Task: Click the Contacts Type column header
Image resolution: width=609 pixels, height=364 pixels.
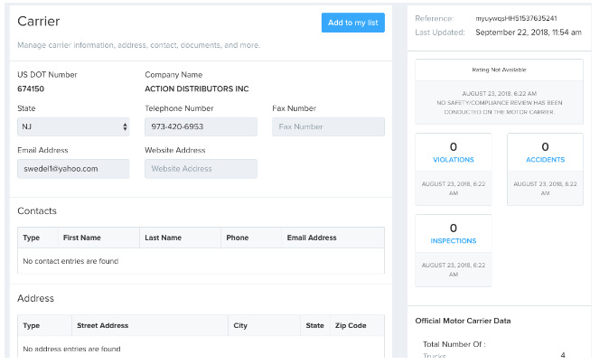Action: 32,238
